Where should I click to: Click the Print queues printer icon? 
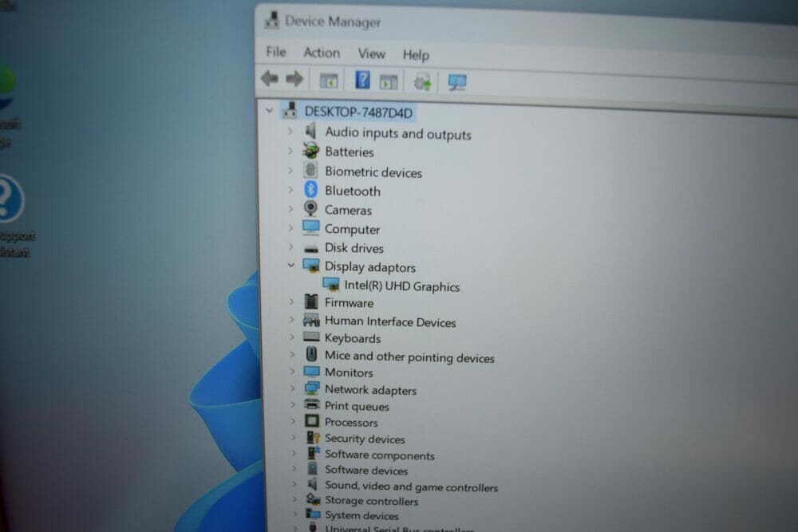tap(311, 405)
